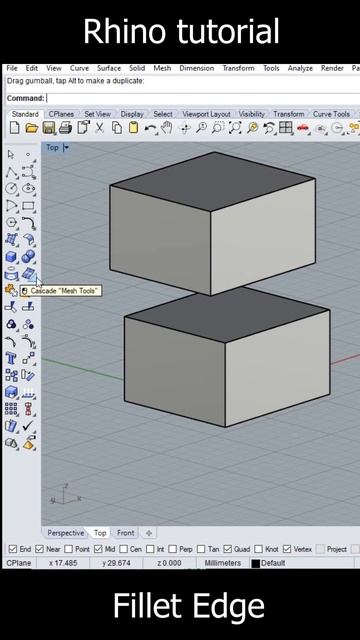The height and width of the screenshot is (640, 360).
Task: Open the Analyze menu
Action: point(300,68)
